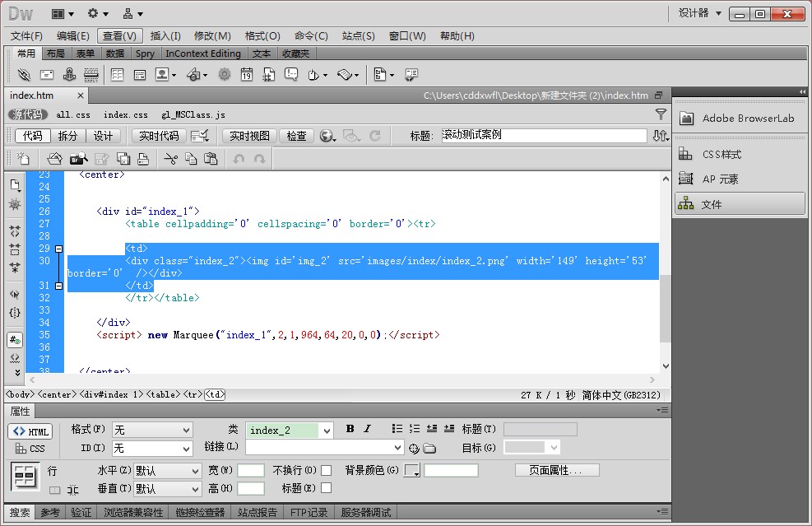Image resolution: width=812 pixels, height=526 pixels.
Task: Insert a Table icon
Action: point(117,75)
